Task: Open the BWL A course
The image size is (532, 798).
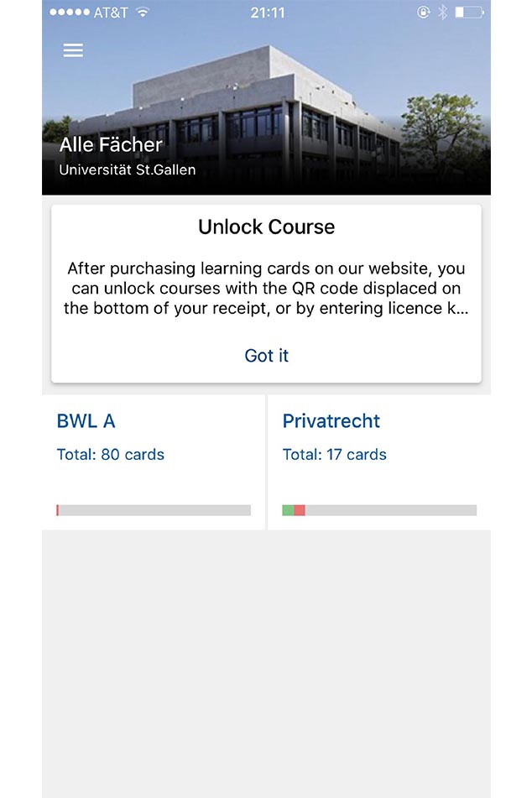Action: 86,421
